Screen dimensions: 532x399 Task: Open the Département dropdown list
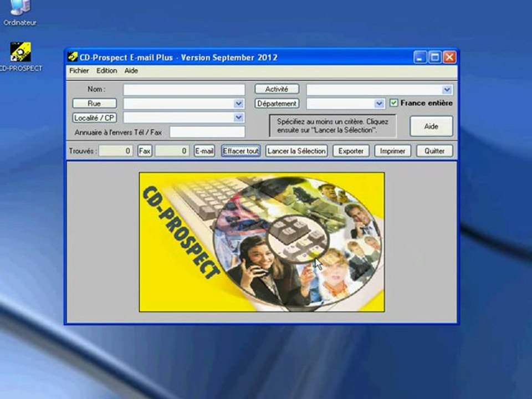coord(379,104)
